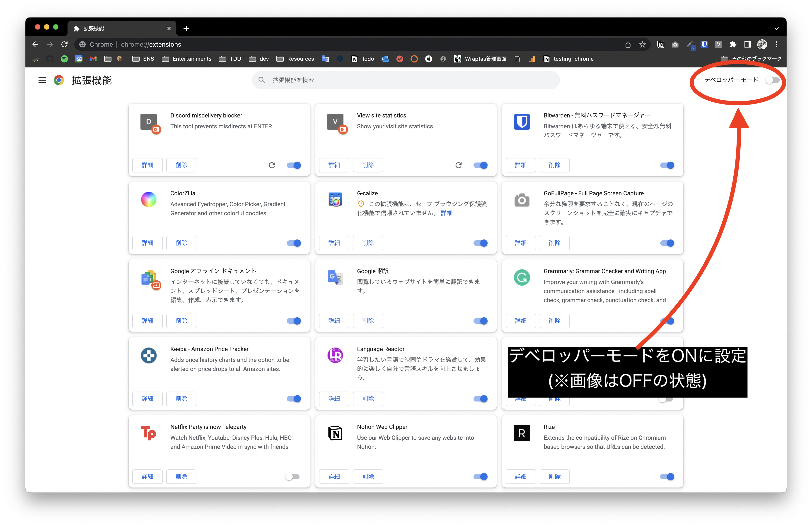Click the G-calize safe browsing details link
This screenshot has width=812, height=526.
(446, 213)
